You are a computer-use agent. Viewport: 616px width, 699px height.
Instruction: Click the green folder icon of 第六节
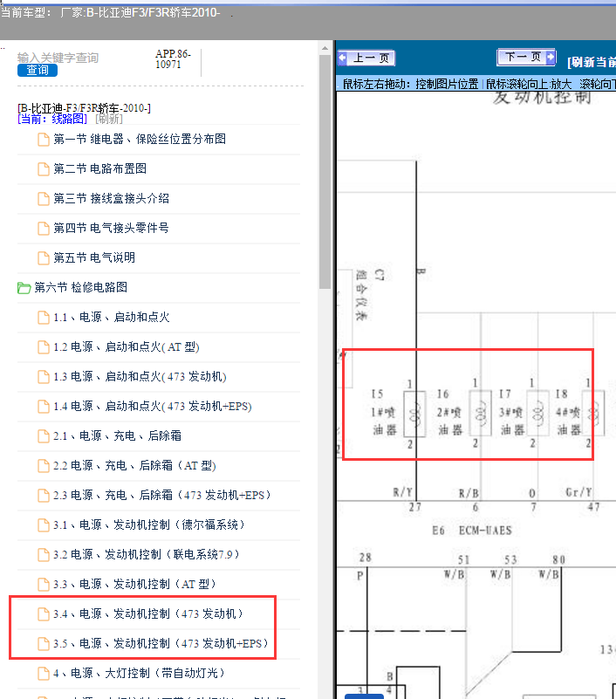click(x=24, y=288)
